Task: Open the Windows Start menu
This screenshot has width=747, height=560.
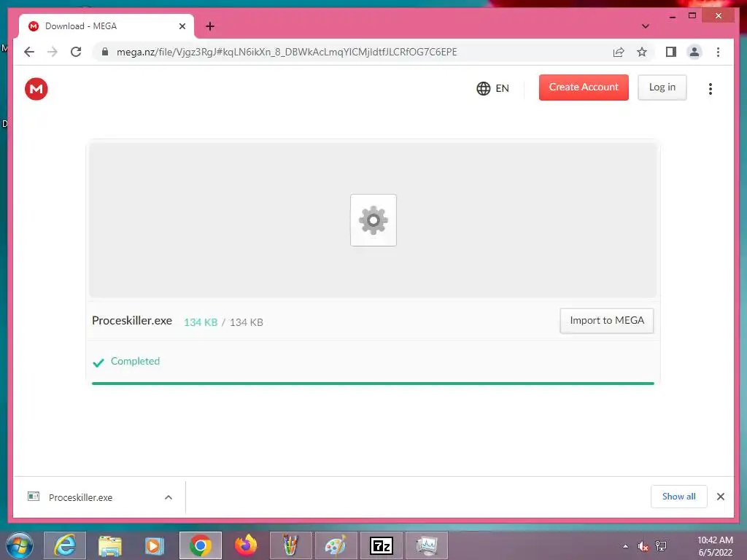Action: tap(20, 545)
